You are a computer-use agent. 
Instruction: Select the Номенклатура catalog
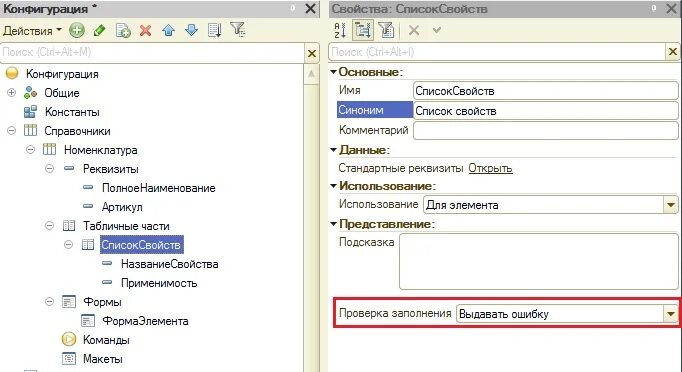(x=100, y=150)
